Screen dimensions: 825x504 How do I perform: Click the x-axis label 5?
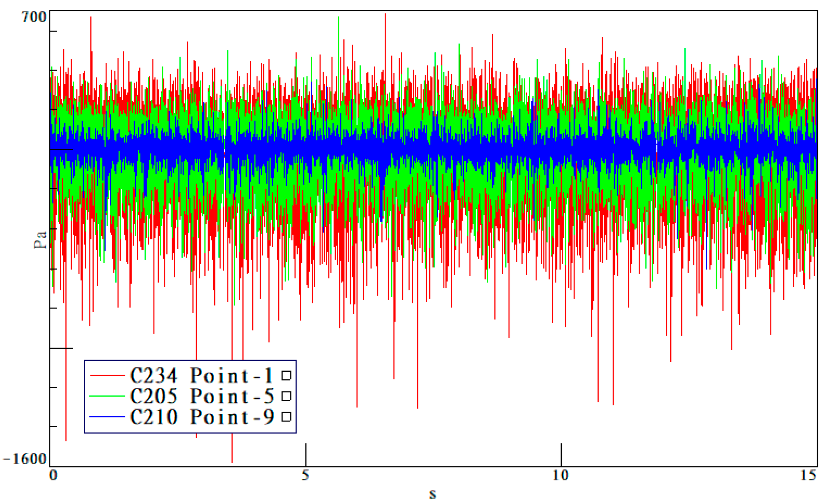click(305, 475)
